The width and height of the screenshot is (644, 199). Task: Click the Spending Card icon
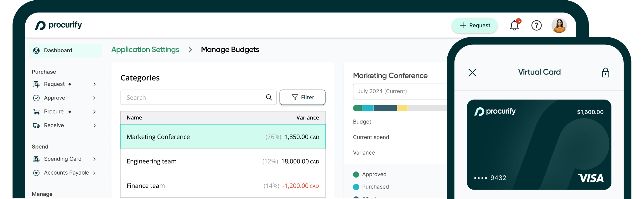[36, 159]
